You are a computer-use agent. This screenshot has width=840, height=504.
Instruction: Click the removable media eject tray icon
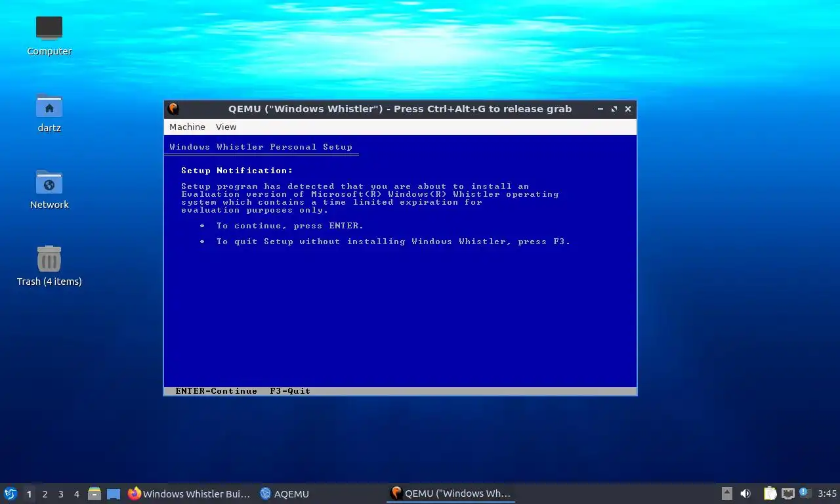pyautogui.click(x=727, y=493)
